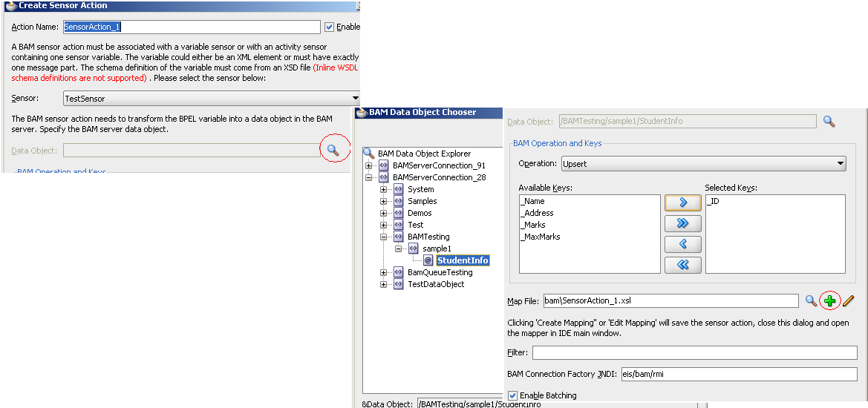This screenshot has height=408, width=868.
Task: Expand the Test tree node
Action: click(x=383, y=225)
